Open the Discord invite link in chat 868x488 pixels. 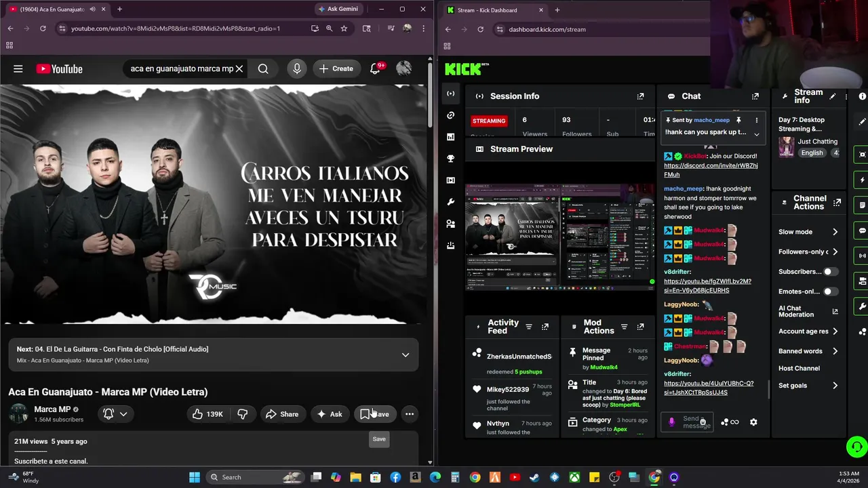[x=711, y=170]
